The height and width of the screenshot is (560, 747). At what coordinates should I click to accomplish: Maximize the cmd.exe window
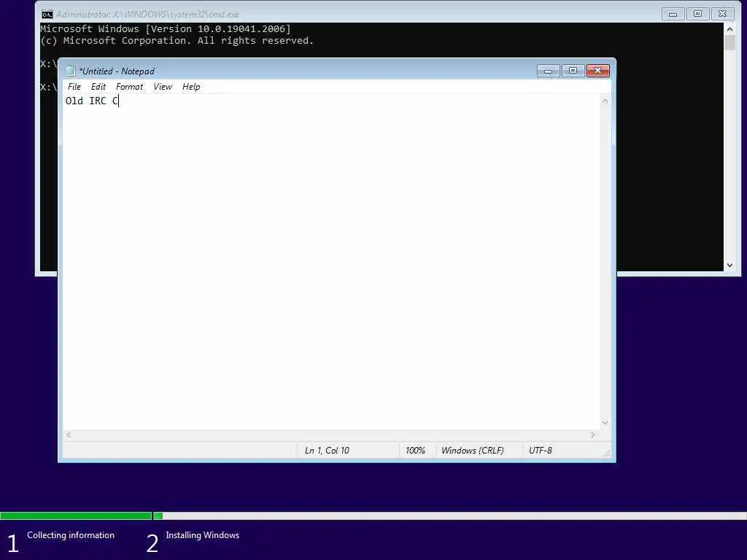pos(697,14)
